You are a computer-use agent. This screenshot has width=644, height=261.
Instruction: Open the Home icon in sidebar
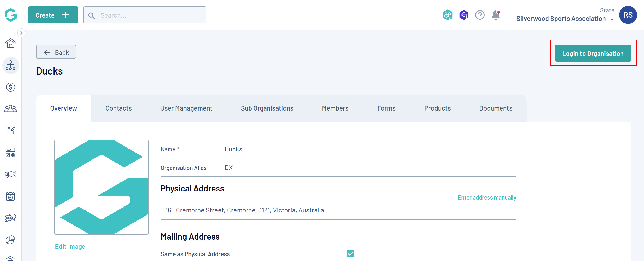point(10,43)
